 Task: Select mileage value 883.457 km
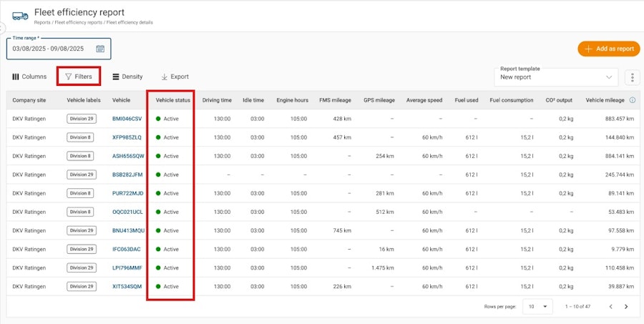coord(620,119)
